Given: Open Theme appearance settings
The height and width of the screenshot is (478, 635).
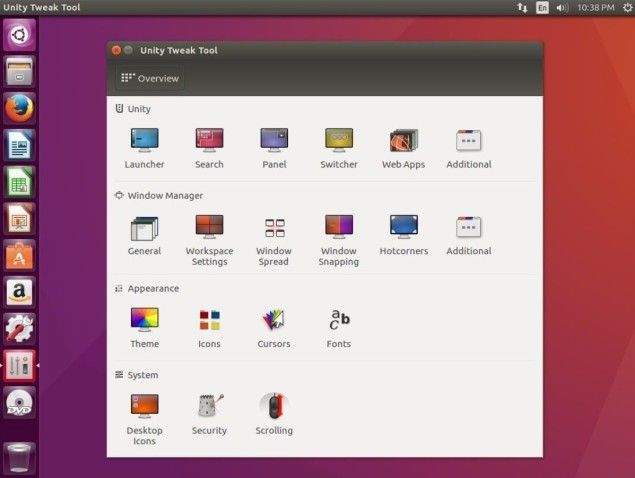Looking at the screenshot, I should tap(145, 319).
